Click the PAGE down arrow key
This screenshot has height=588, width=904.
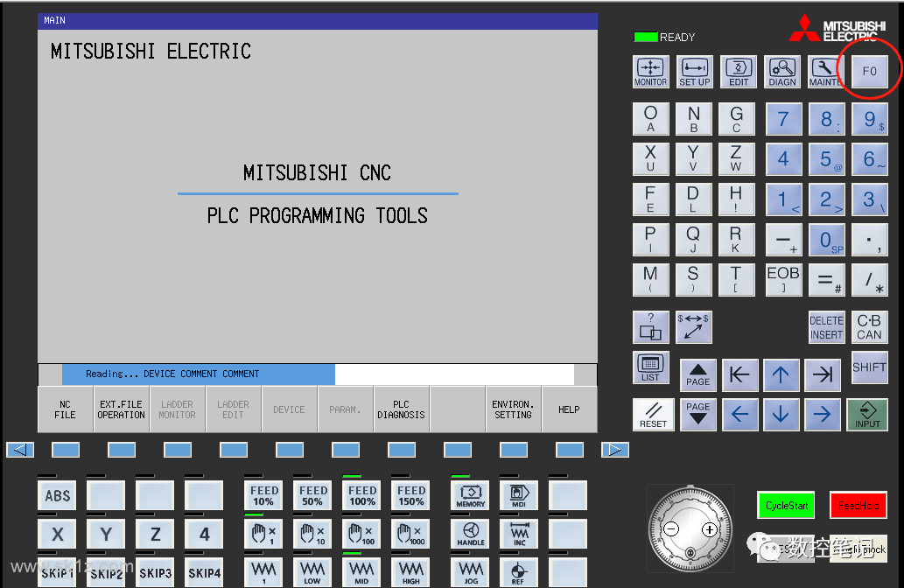coord(698,414)
